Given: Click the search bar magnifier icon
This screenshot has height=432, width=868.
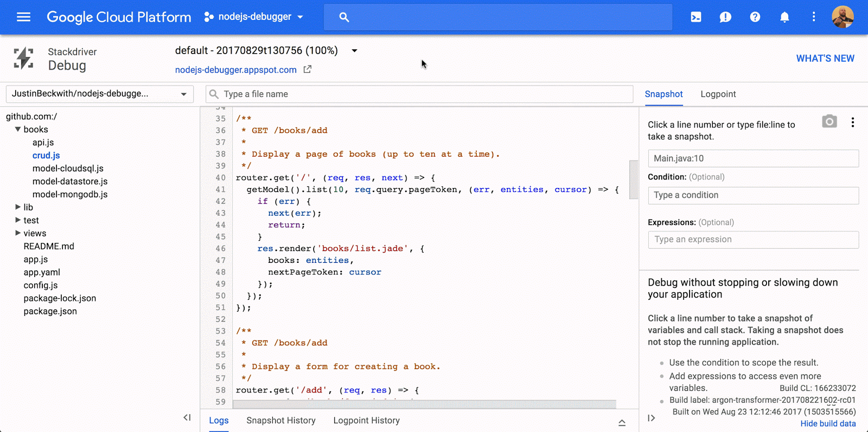Looking at the screenshot, I should (x=344, y=17).
